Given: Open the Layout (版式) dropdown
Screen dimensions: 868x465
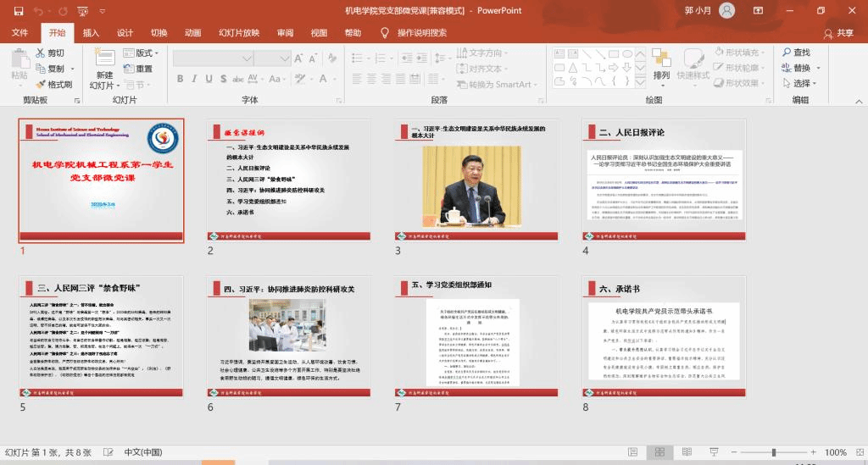Looking at the screenshot, I should click(x=146, y=53).
